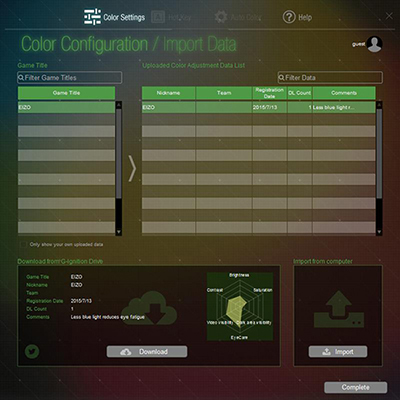
Task: Click the Import button
Action: click(x=338, y=352)
